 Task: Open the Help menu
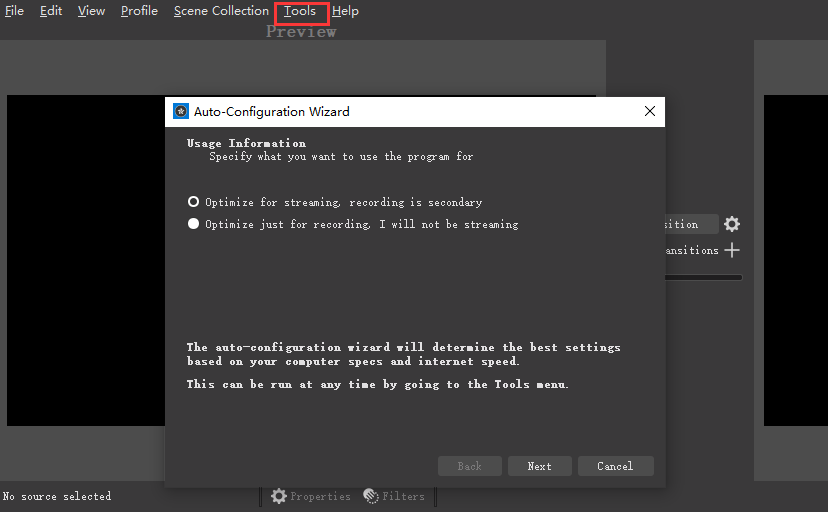point(345,11)
